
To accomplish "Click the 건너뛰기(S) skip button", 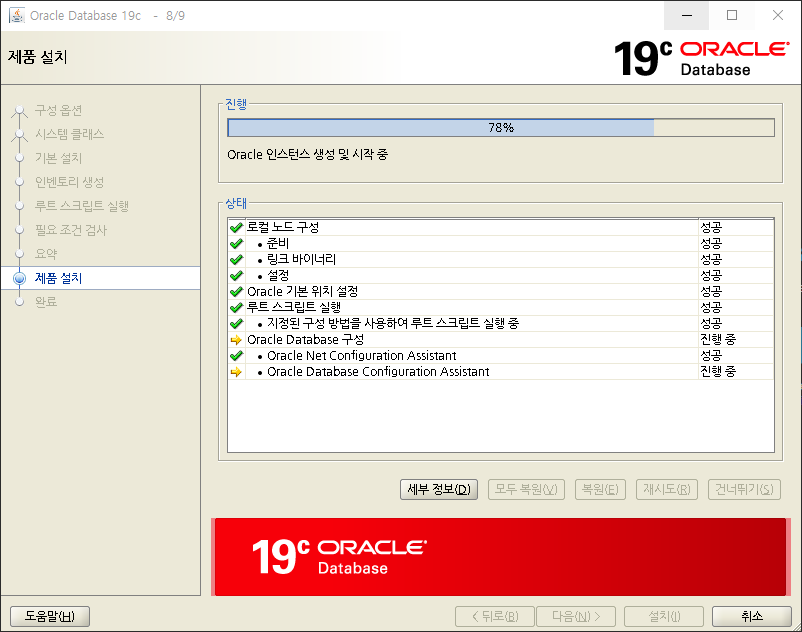I will coord(744,489).
